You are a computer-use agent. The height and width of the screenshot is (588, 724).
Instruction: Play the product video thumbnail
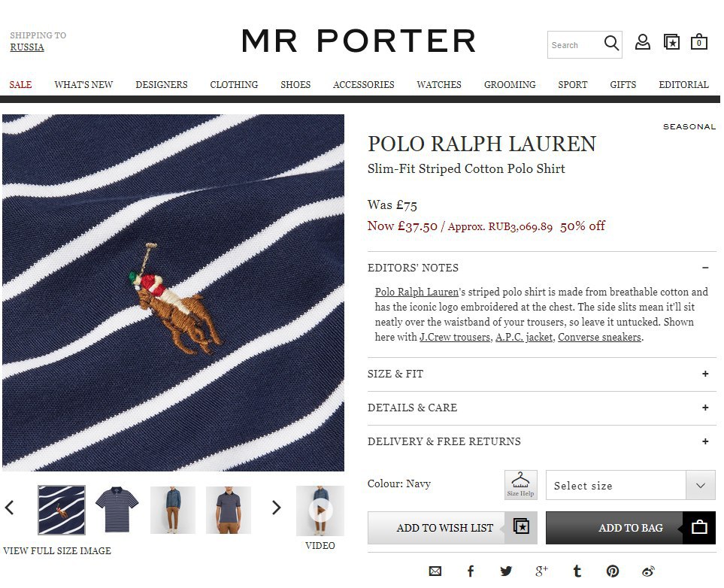tap(320, 511)
